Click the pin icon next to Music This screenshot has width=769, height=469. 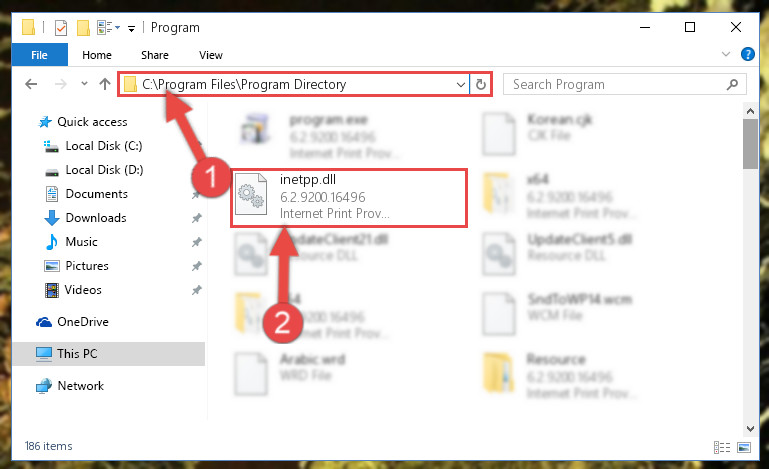click(197, 242)
